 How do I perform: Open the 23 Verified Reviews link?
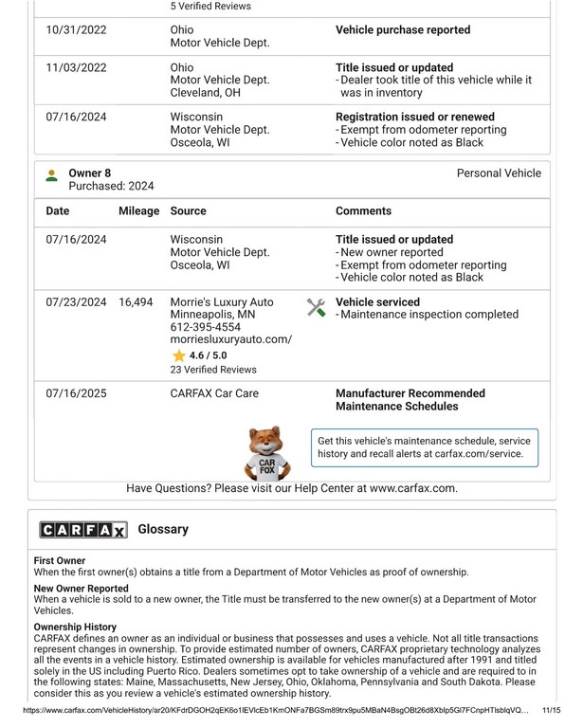coord(213,370)
